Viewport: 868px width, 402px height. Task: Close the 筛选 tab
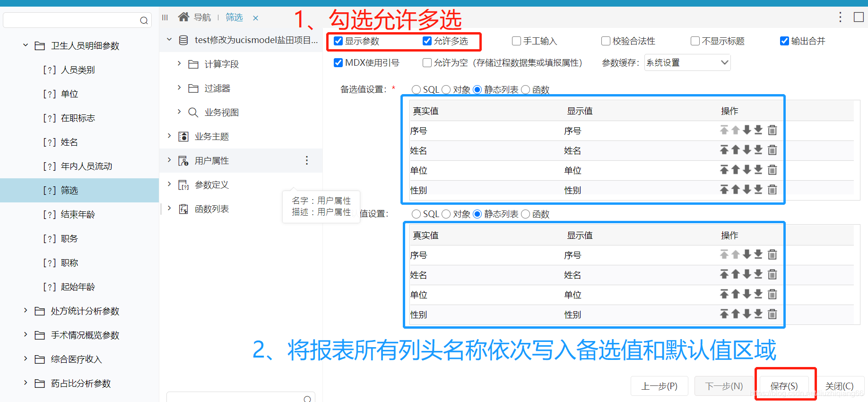pyautogui.click(x=256, y=18)
